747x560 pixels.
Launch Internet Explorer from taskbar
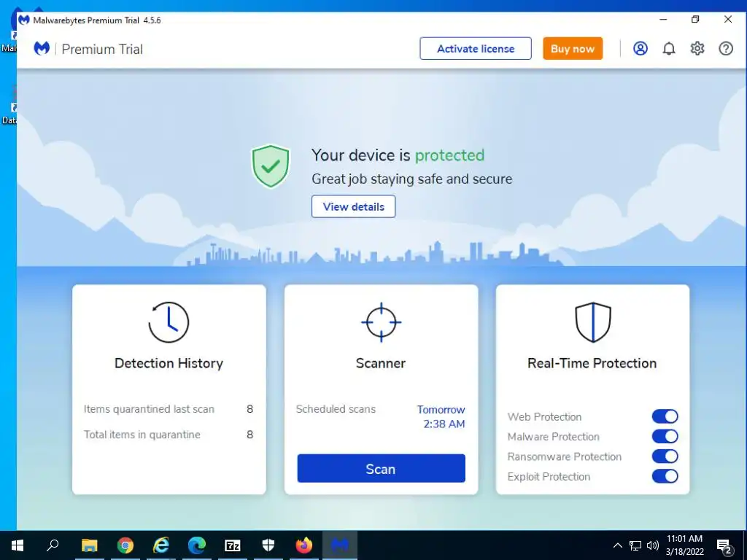coord(161,545)
